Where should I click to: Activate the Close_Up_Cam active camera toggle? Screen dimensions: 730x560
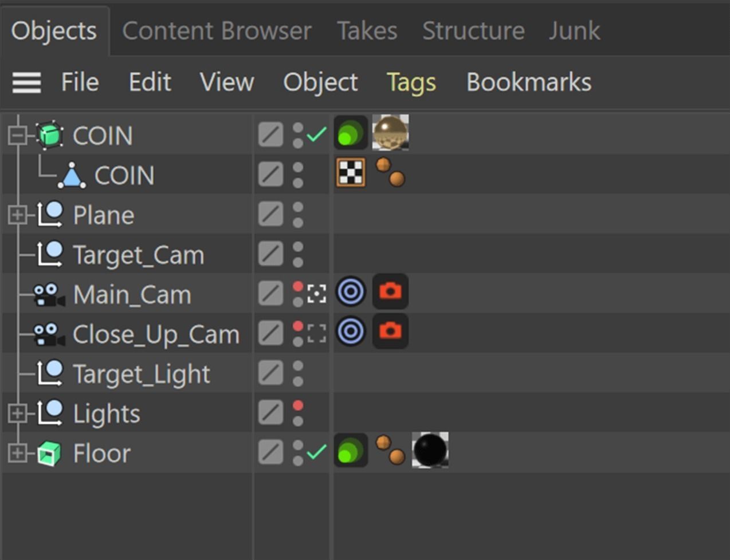click(316, 333)
